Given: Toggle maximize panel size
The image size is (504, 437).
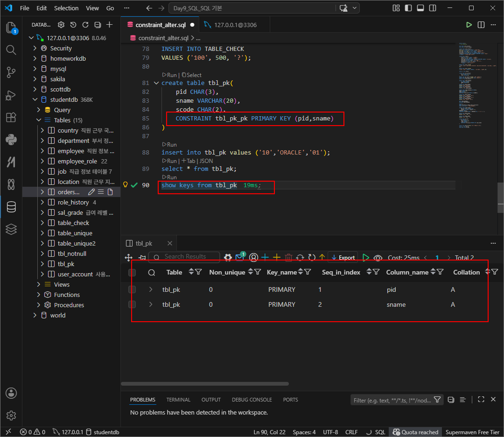Looking at the screenshot, I should (x=481, y=399).
